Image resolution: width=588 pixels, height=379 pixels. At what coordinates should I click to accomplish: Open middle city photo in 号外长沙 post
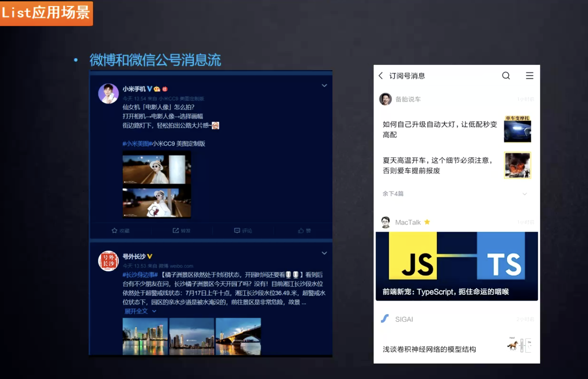coord(192,336)
